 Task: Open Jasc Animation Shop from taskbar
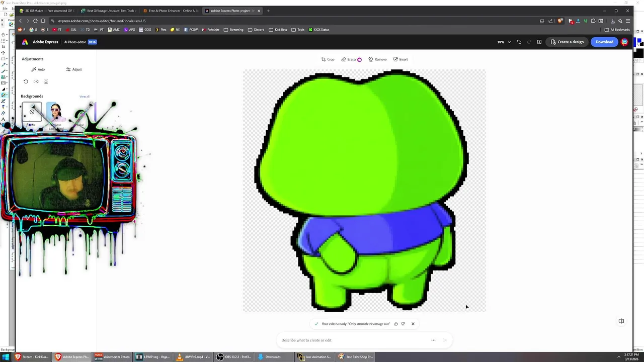314,357
